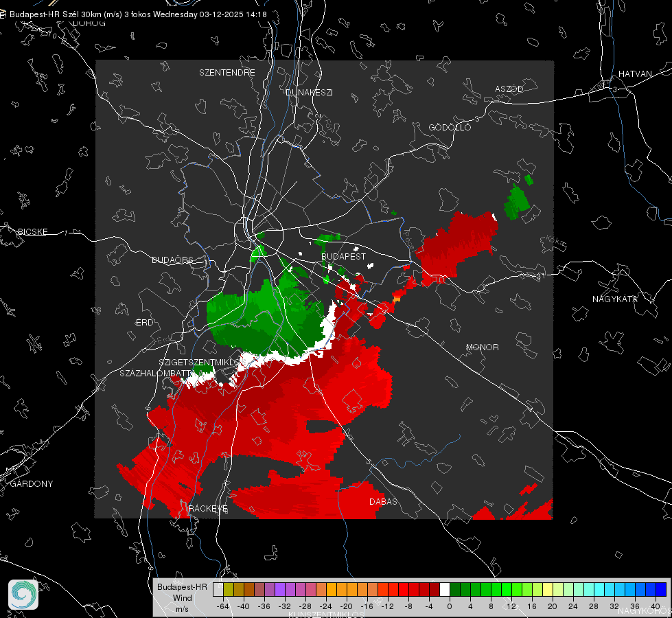
Task: Click the pale yellow swatch above 20
Action: 548,590
